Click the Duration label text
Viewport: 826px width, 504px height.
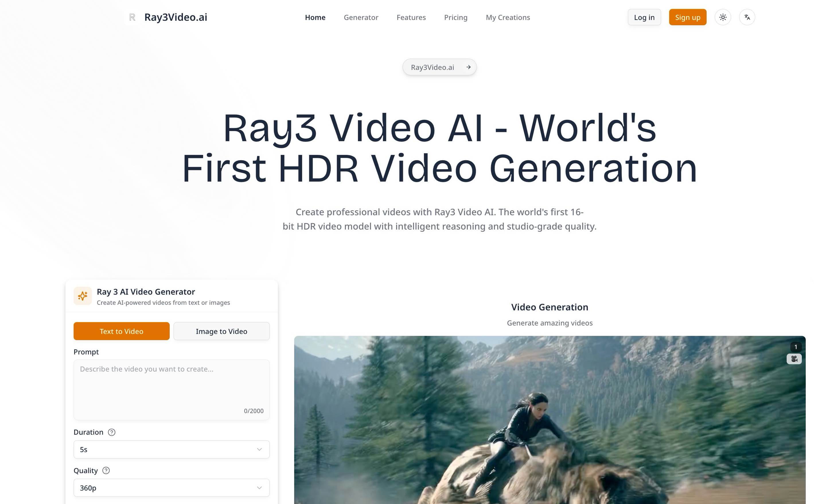89,432
